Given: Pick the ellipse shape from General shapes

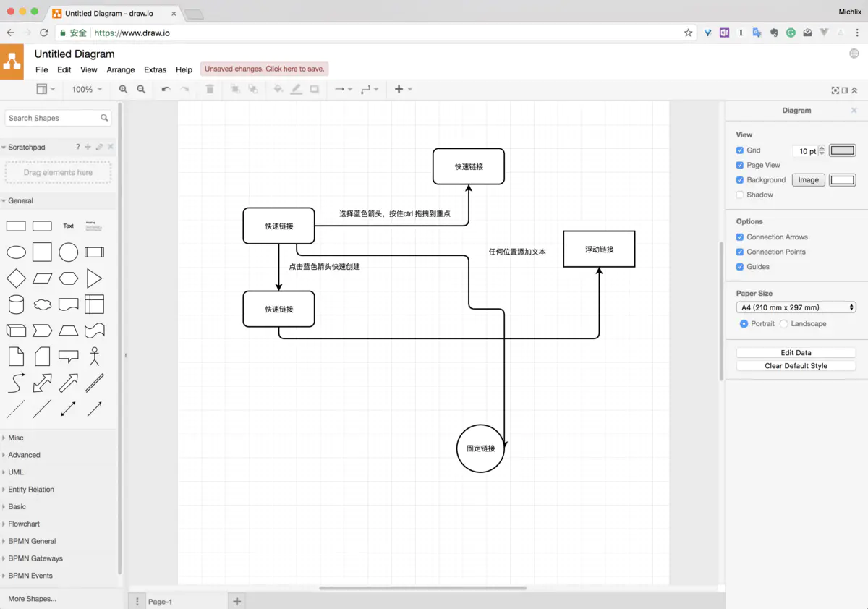Looking at the screenshot, I should pyautogui.click(x=16, y=252).
